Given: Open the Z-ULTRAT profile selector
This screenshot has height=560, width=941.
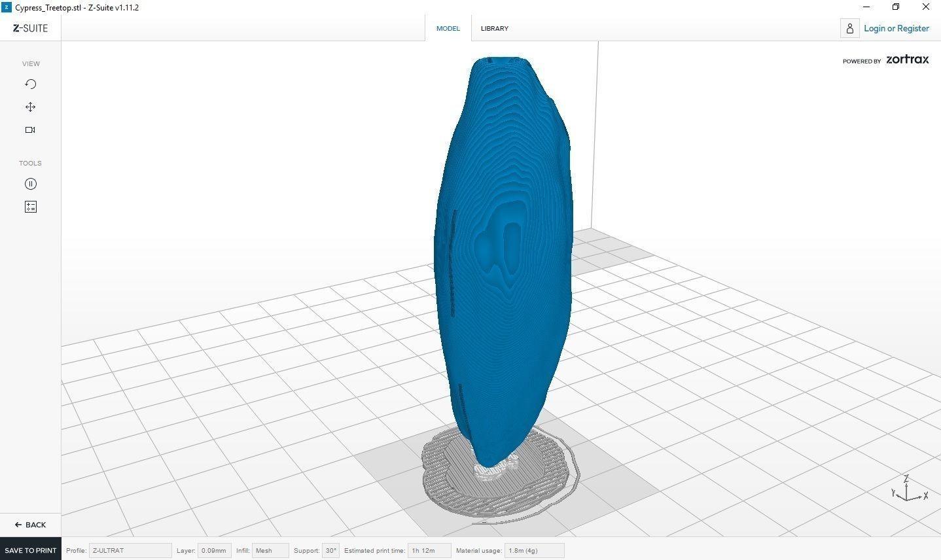Looking at the screenshot, I should click(129, 550).
